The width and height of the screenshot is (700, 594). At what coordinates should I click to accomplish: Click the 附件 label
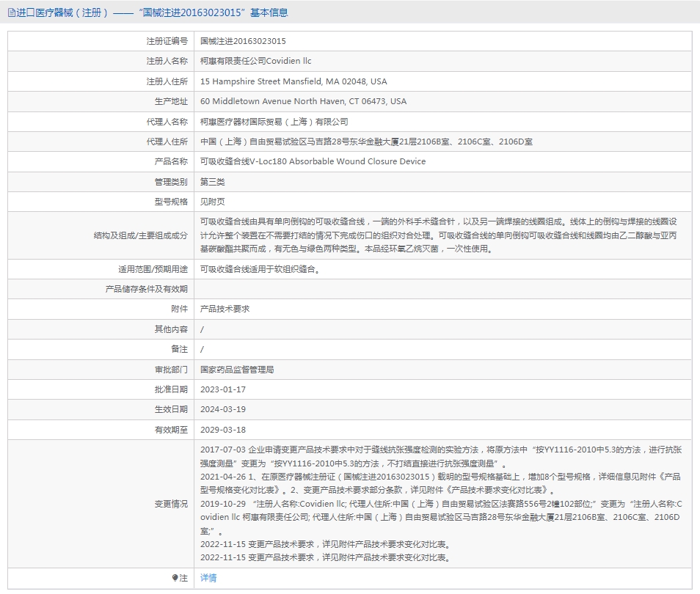(180, 309)
